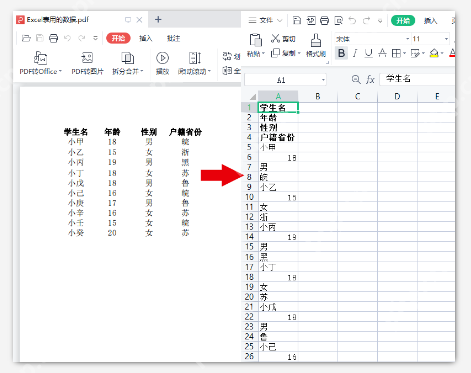471x373 pixels.
Task: Click the formula bar showing 学生名
Action: [417, 79]
